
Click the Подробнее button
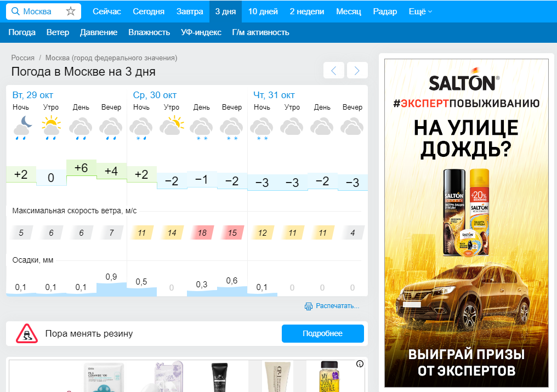pyautogui.click(x=323, y=333)
